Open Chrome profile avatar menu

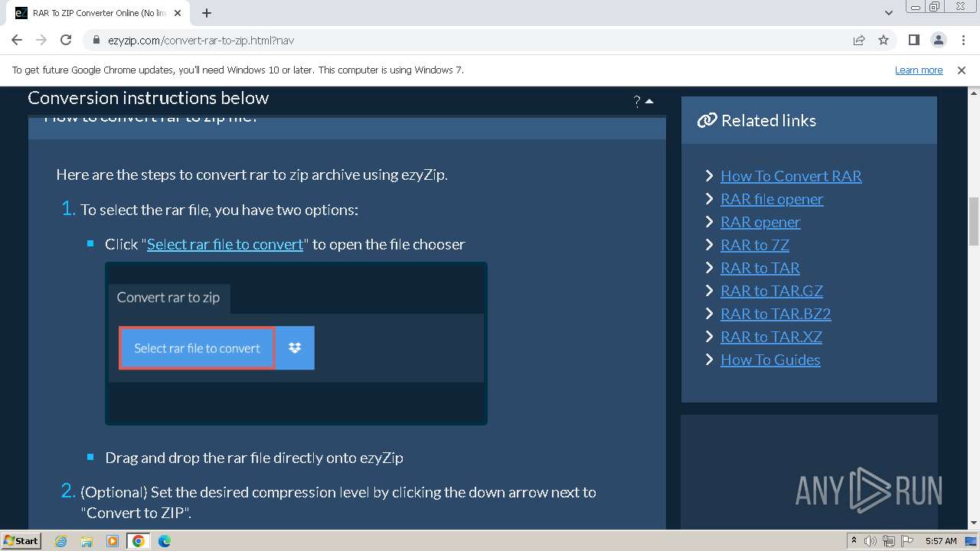[x=938, y=40]
